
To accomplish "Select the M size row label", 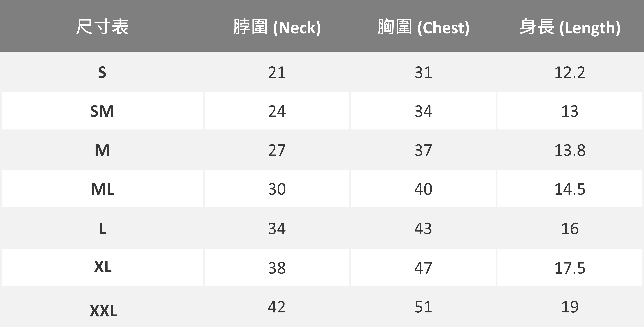I will click(102, 150).
